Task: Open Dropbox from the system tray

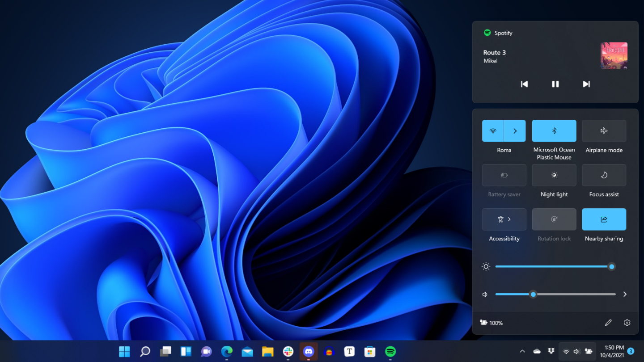Action: point(551,351)
